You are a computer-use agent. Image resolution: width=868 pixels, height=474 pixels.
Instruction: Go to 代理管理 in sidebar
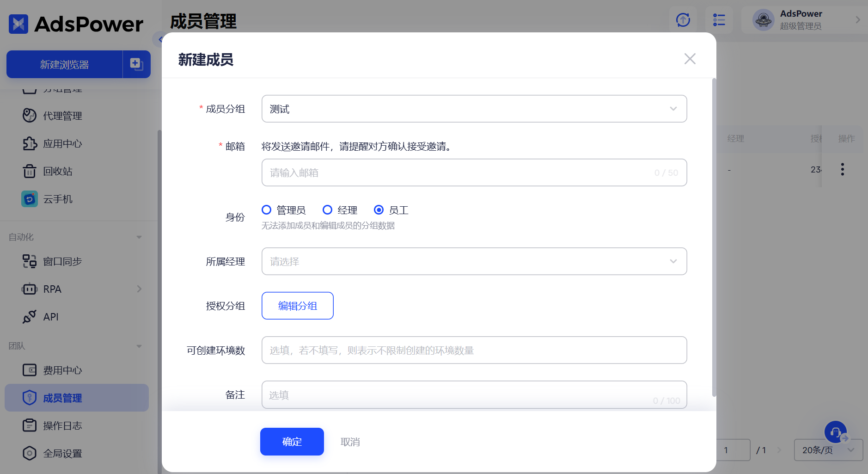click(62, 116)
